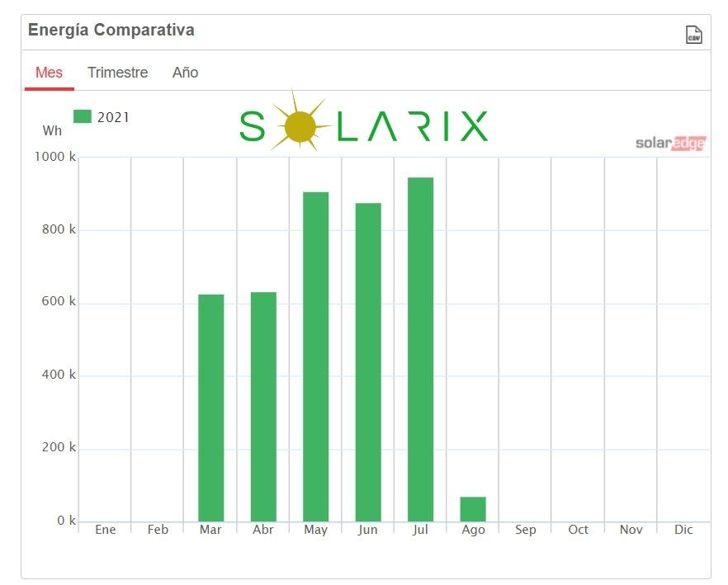728x585 pixels.
Task: Select the Año tab
Action: tap(185, 73)
